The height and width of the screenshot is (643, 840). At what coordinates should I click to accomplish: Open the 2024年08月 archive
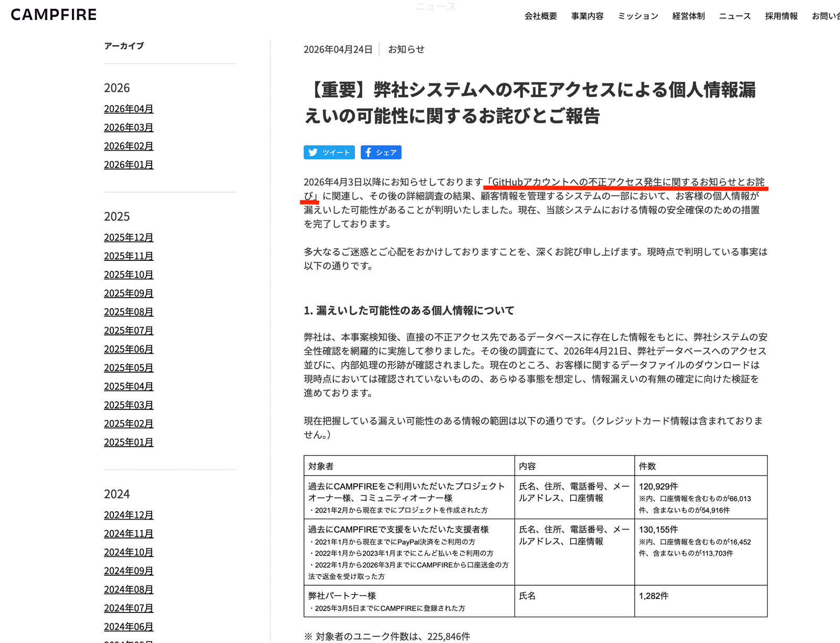[129, 589]
